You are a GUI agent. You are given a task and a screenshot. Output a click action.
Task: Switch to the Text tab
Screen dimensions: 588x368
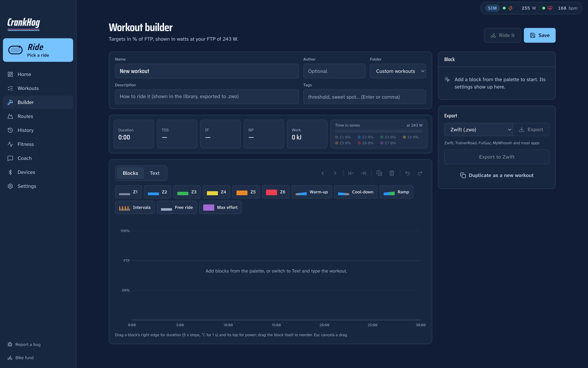click(x=155, y=173)
